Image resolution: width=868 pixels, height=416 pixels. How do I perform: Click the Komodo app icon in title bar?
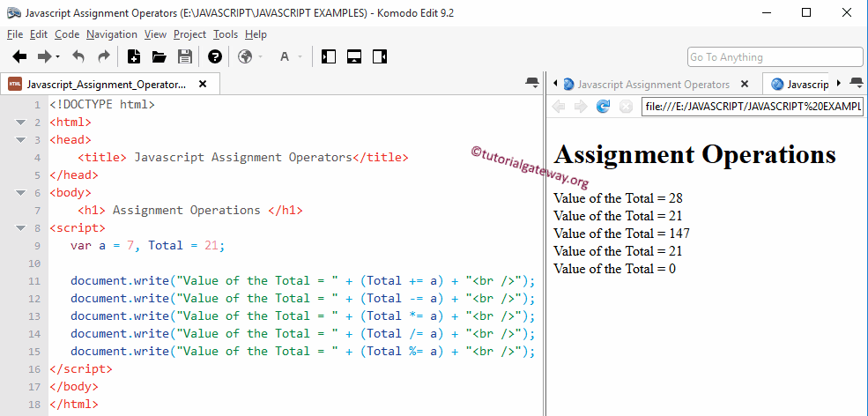pos(14,12)
